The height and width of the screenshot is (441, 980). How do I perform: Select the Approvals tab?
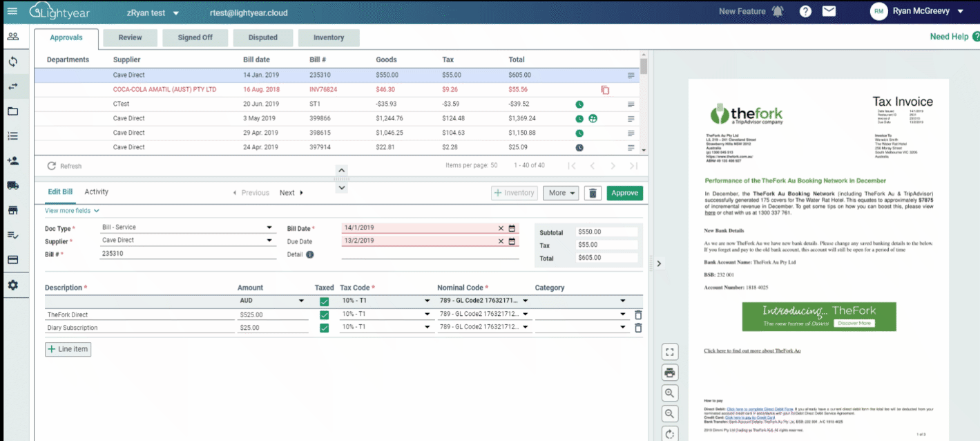pyautogui.click(x=66, y=37)
